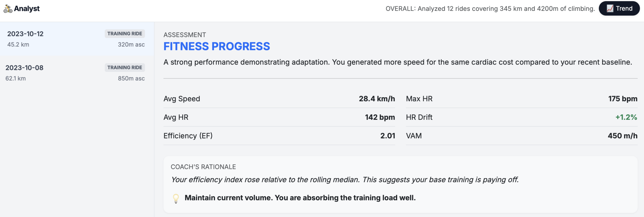Click the Avg Speed metric row
This screenshot has width=644, height=217.
click(x=277, y=99)
